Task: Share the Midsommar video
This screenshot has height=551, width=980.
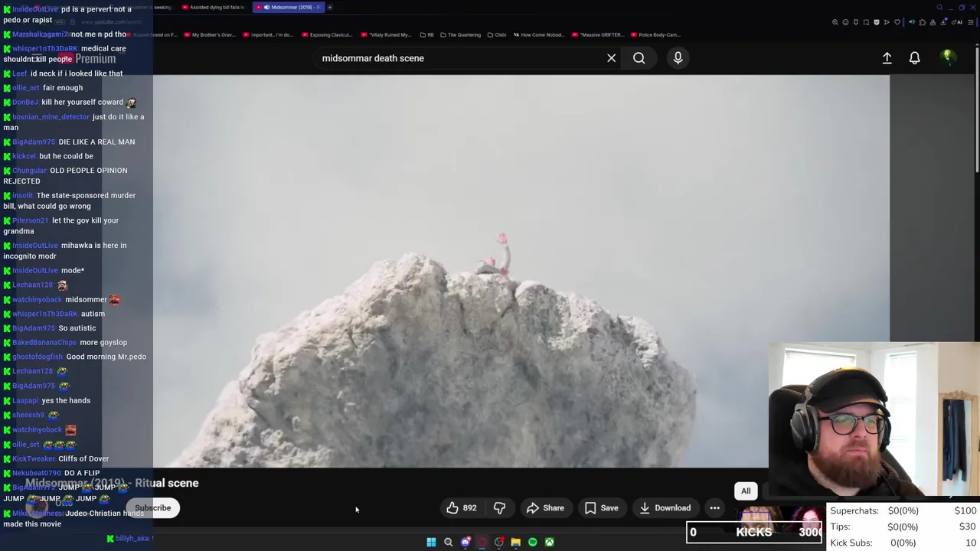Action: pyautogui.click(x=545, y=508)
